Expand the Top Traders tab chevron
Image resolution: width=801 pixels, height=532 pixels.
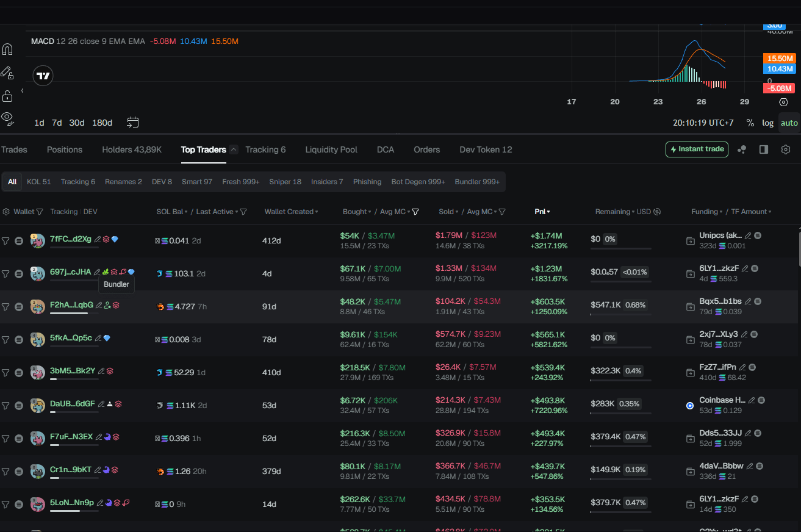[x=234, y=149]
